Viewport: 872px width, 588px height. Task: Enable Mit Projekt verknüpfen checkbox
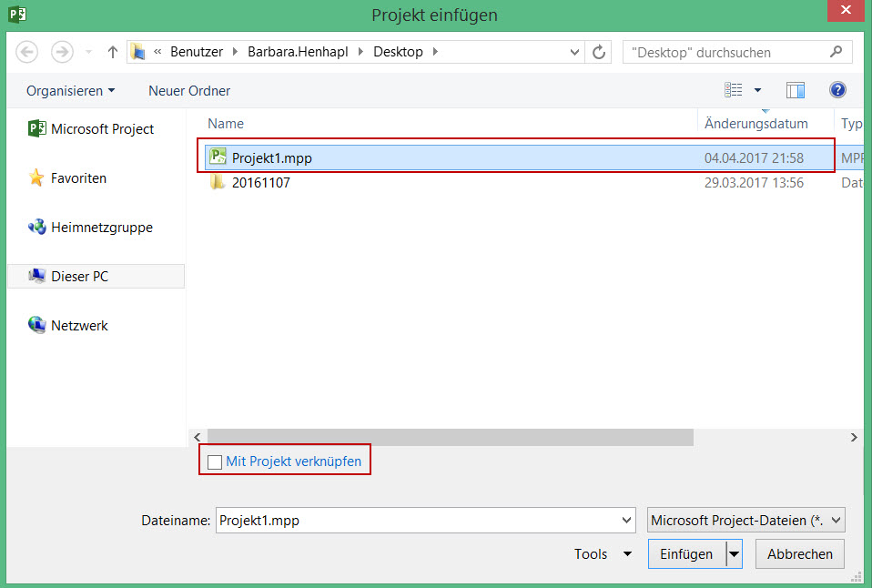point(214,461)
